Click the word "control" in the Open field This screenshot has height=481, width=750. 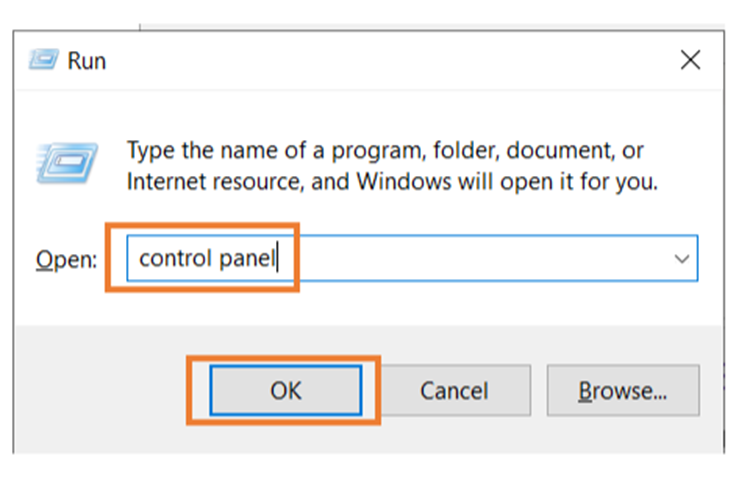175,258
